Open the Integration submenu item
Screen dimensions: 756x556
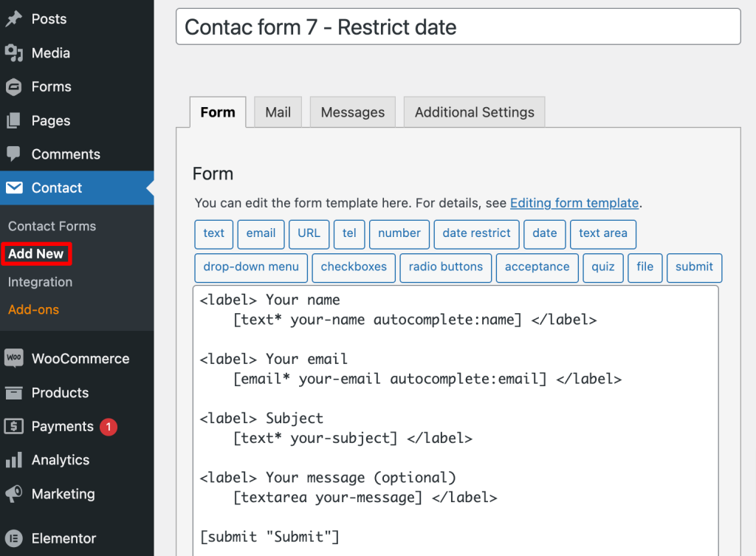click(40, 282)
